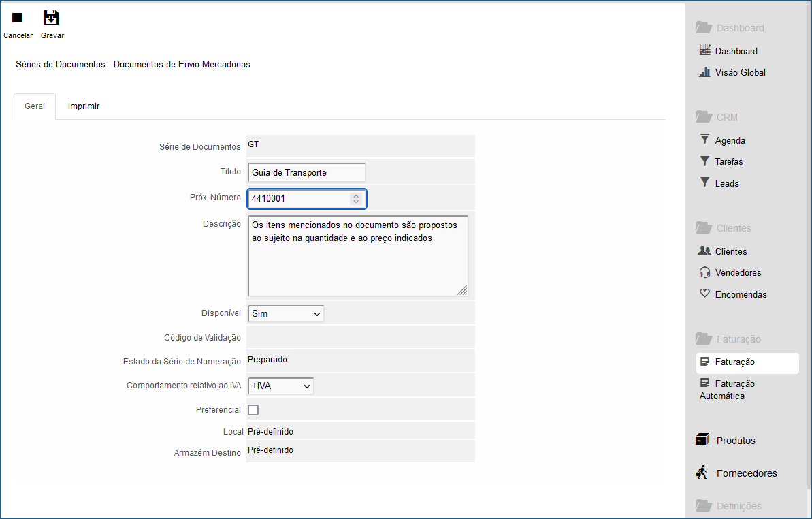Click the Produtos box icon
The height and width of the screenshot is (519, 812).
[702, 440]
